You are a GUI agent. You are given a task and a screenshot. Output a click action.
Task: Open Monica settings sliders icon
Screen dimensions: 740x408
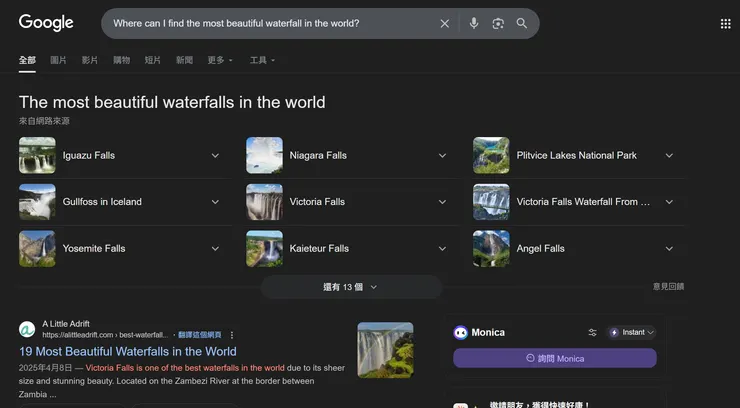click(x=592, y=332)
